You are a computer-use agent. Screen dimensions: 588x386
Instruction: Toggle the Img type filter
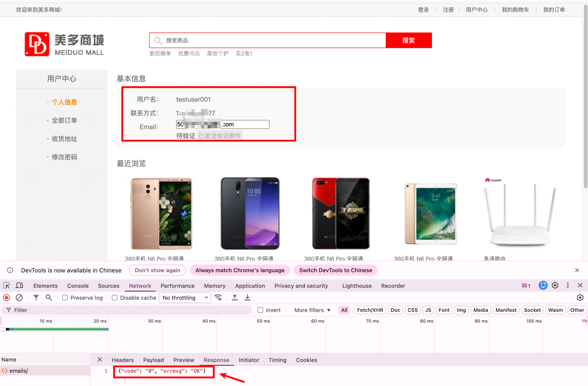461,310
